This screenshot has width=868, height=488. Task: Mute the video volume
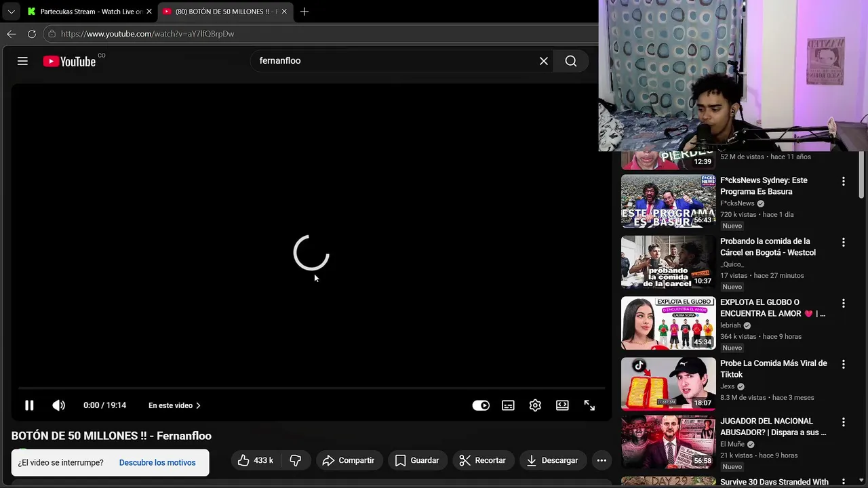[x=59, y=405]
